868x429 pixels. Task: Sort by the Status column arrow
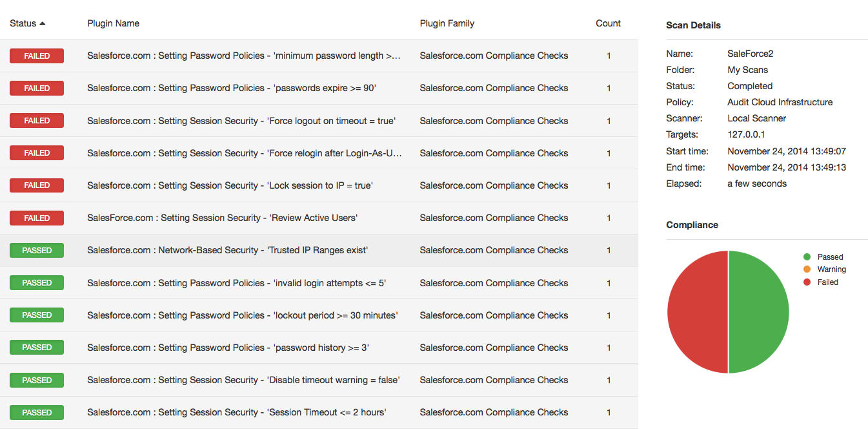tap(43, 23)
